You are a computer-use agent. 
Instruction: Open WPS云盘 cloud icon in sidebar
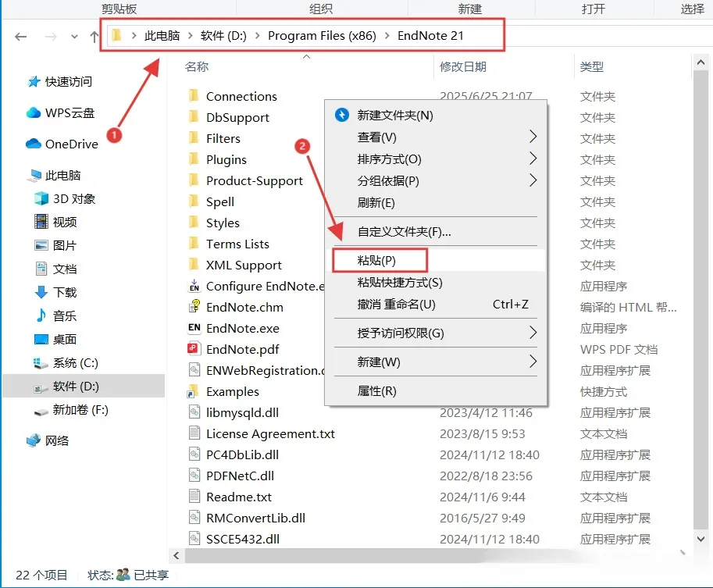coord(34,112)
